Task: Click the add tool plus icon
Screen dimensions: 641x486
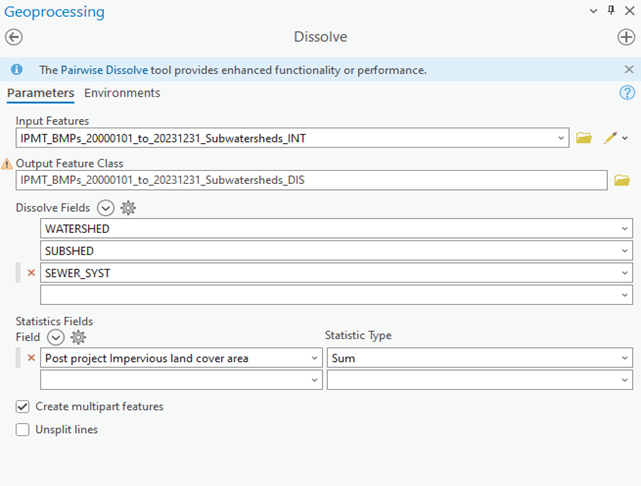Action: point(626,37)
